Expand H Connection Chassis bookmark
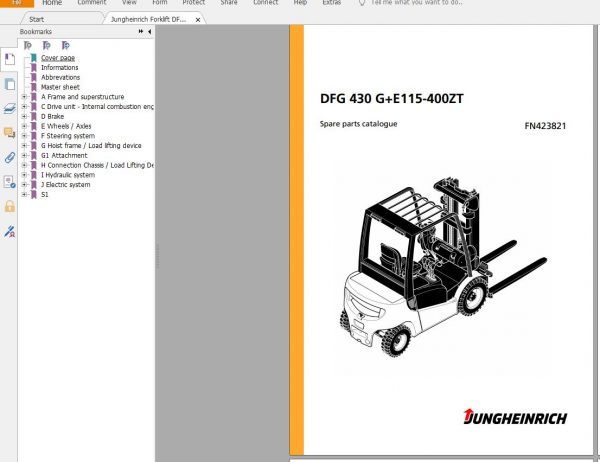The width and height of the screenshot is (600, 462). coord(24,165)
